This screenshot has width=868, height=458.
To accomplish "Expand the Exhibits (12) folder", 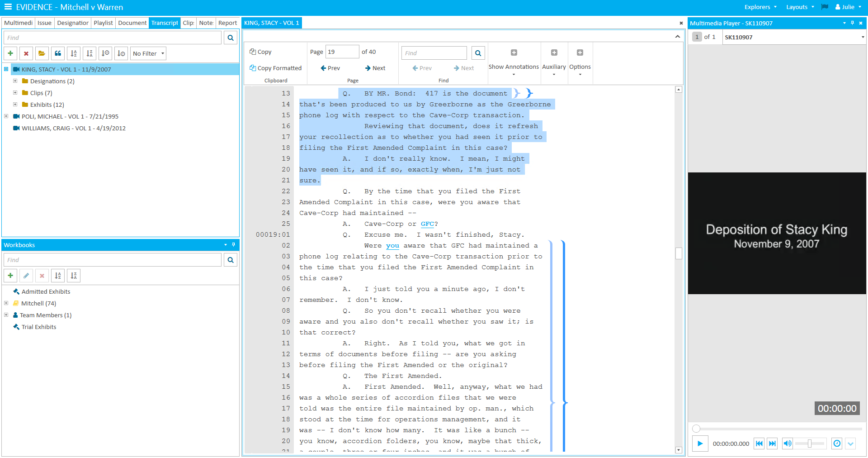I will click(x=15, y=105).
